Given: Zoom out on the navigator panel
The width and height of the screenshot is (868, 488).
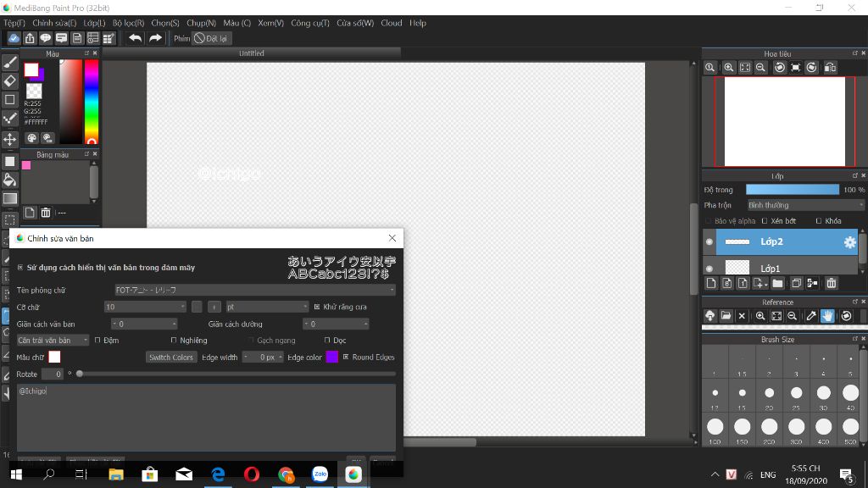Looking at the screenshot, I should tap(760, 68).
